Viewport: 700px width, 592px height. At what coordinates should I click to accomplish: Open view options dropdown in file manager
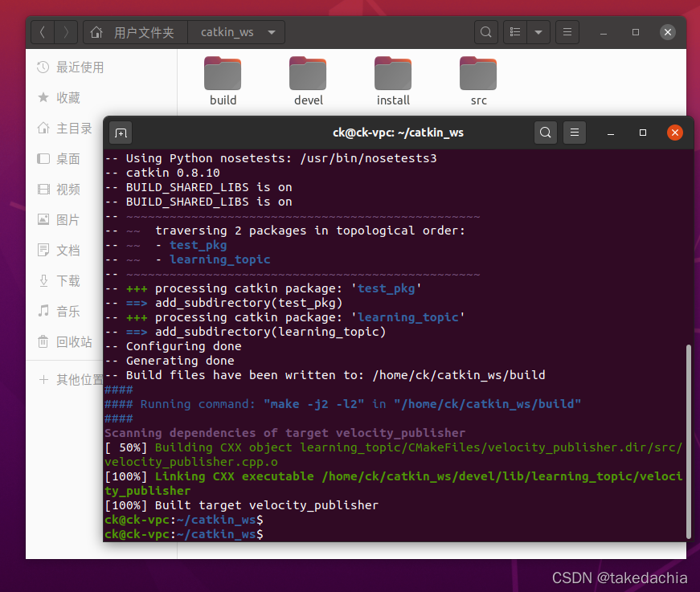click(538, 32)
